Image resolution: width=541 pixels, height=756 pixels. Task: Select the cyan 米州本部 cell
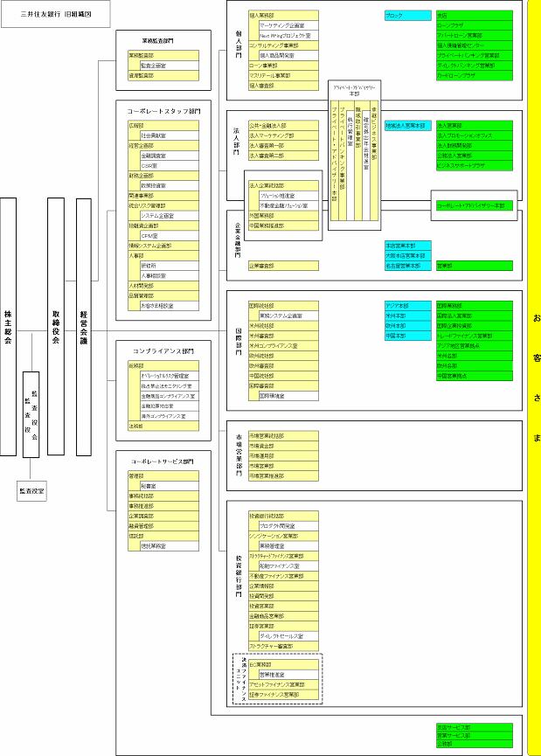(408, 316)
